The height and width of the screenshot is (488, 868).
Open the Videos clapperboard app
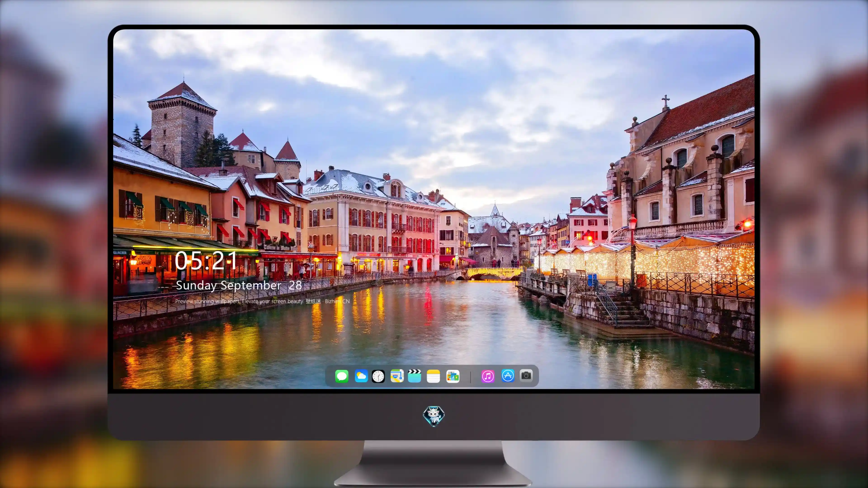click(415, 376)
